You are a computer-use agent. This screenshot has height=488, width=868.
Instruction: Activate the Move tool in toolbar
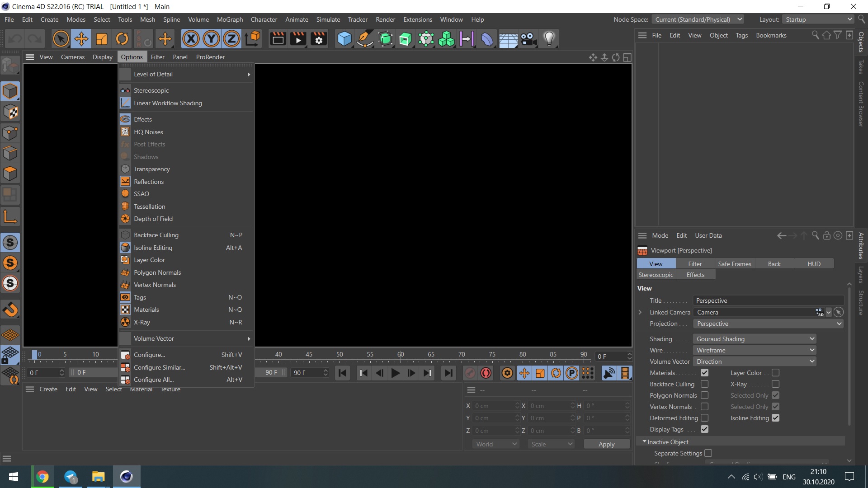[81, 39]
